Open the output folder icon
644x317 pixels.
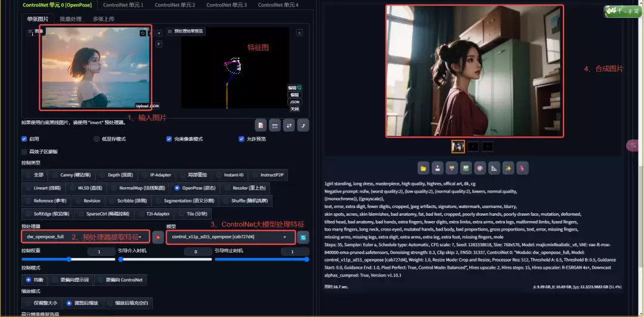coord(423,168)
